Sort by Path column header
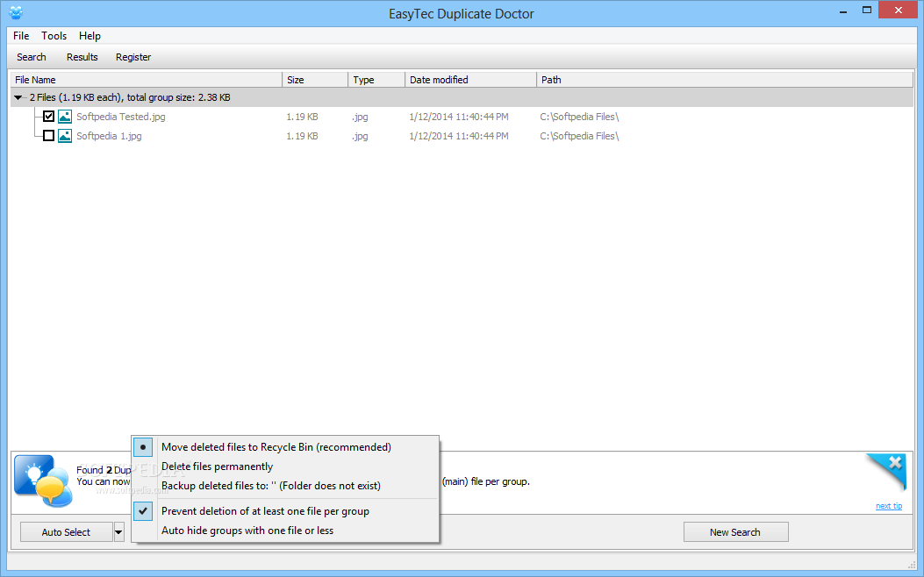This screenshot has width=924, height=577. (725, 80)
